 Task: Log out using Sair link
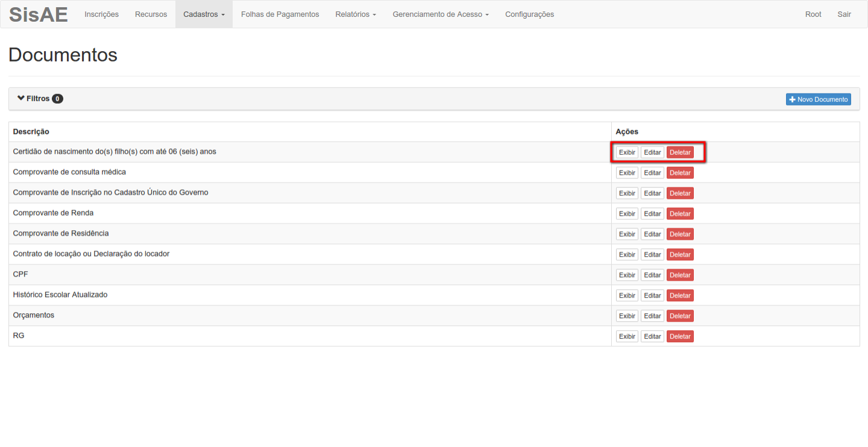(844, 14)
